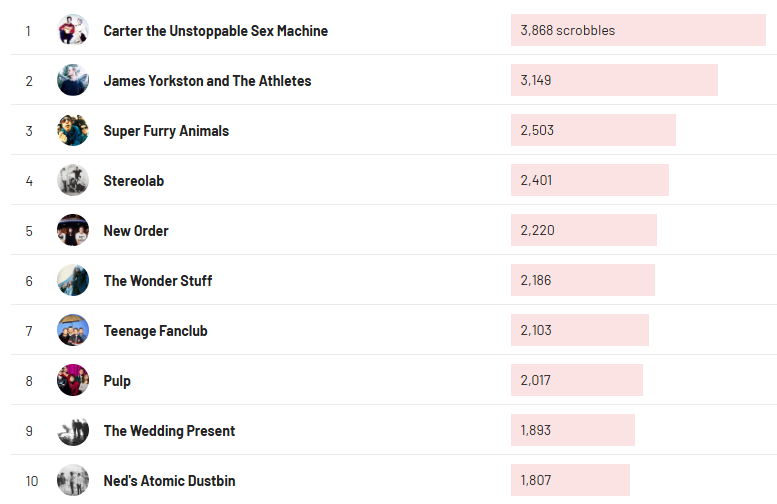
Task: Open the Carter the Unstoppable Sex Machine link
Action: pyautogui.click(x=215, y=31)
